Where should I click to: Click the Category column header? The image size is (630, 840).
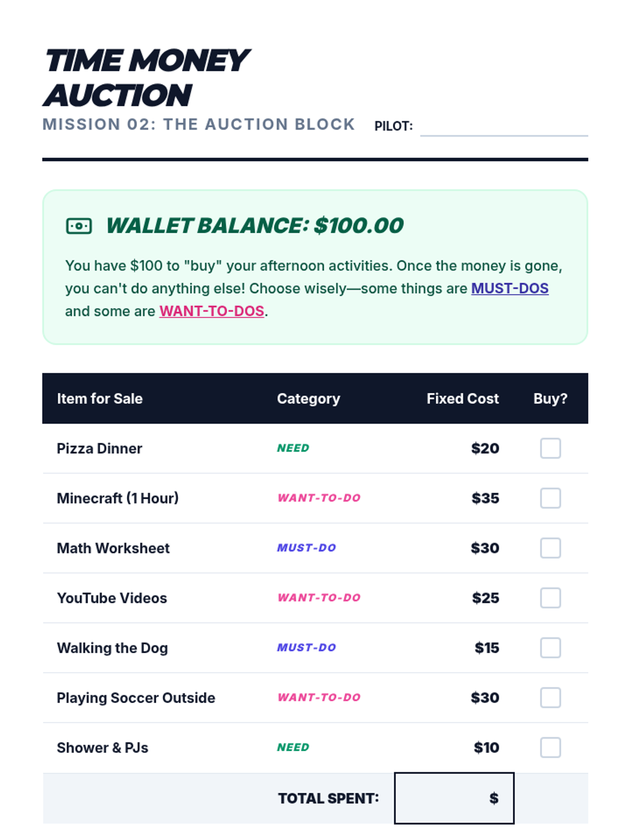click(x=308, y=398)
